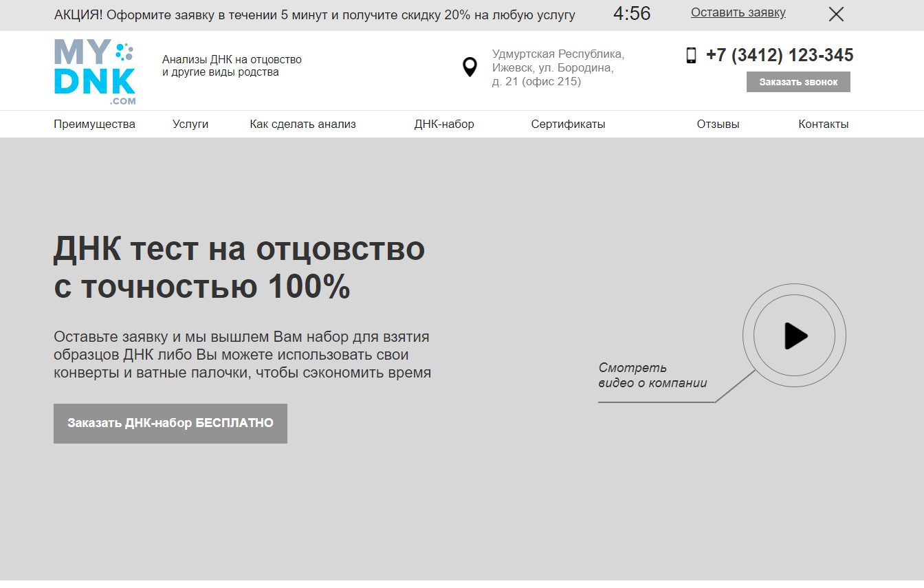Play the company video

tap(794, 336)
